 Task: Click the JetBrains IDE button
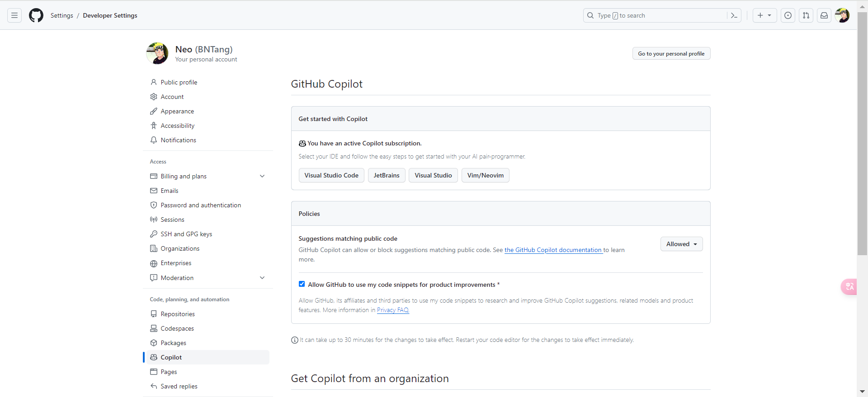coord(387,175)
